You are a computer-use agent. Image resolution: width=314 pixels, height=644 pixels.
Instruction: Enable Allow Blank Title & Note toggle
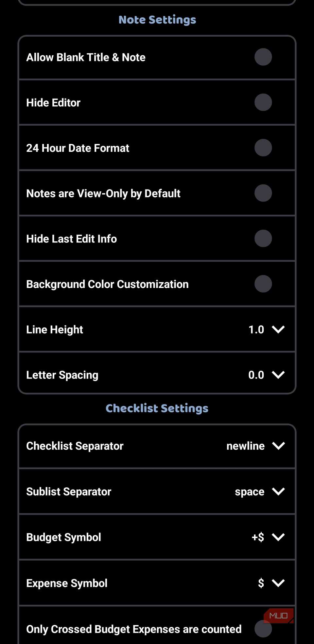(263, 57)
